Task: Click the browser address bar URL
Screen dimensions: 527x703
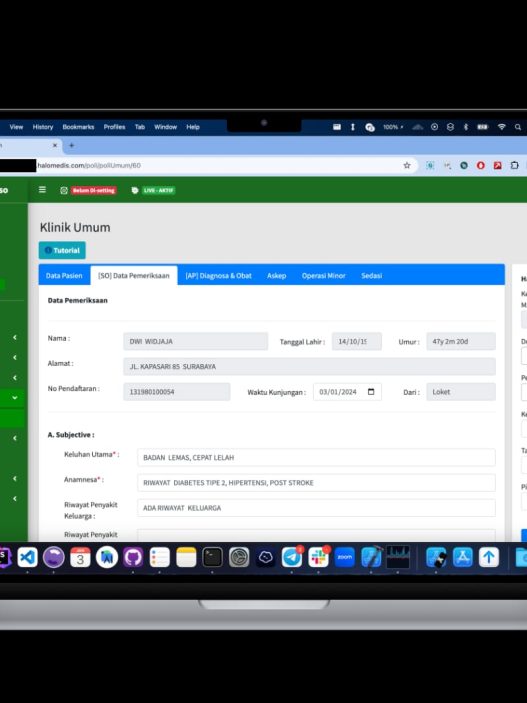Action: click(89, 165)
